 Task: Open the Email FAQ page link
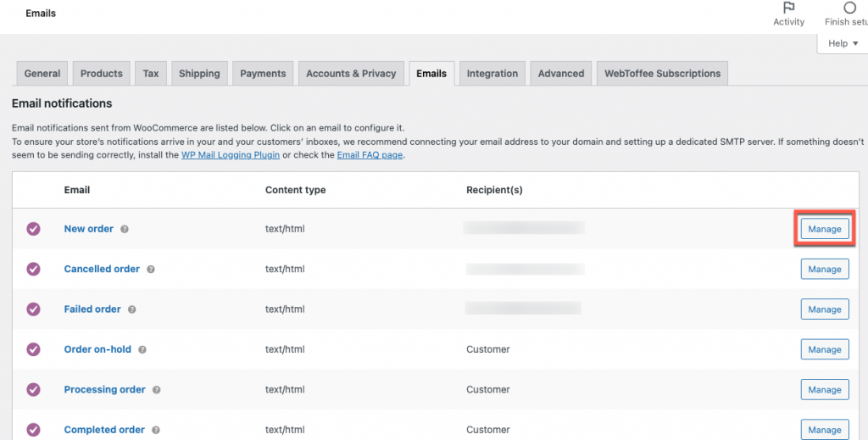click(370, 155)
